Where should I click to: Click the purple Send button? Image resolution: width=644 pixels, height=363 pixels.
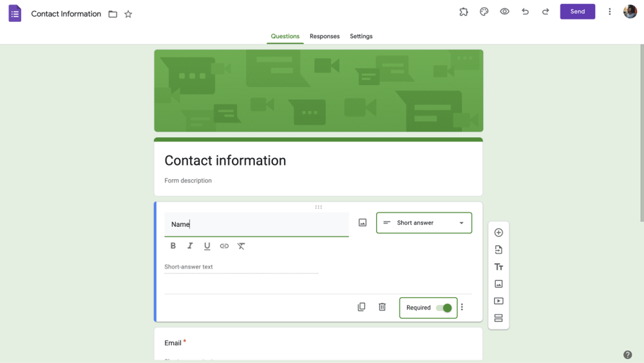tap(577, 12)
